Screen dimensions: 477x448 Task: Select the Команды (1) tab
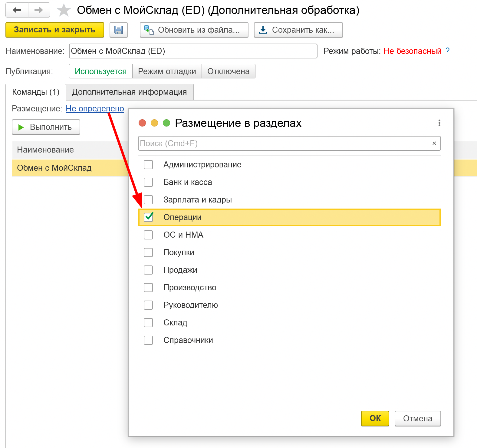click(x=36, y=92)
